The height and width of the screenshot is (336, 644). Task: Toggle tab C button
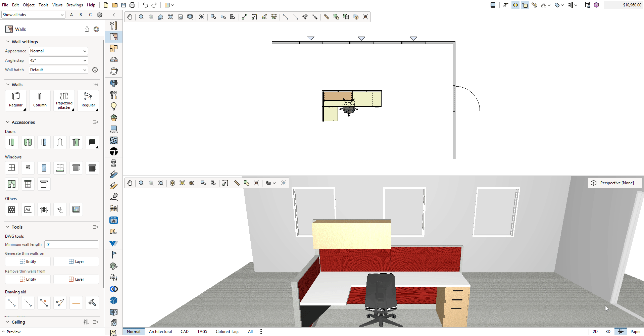90,15
